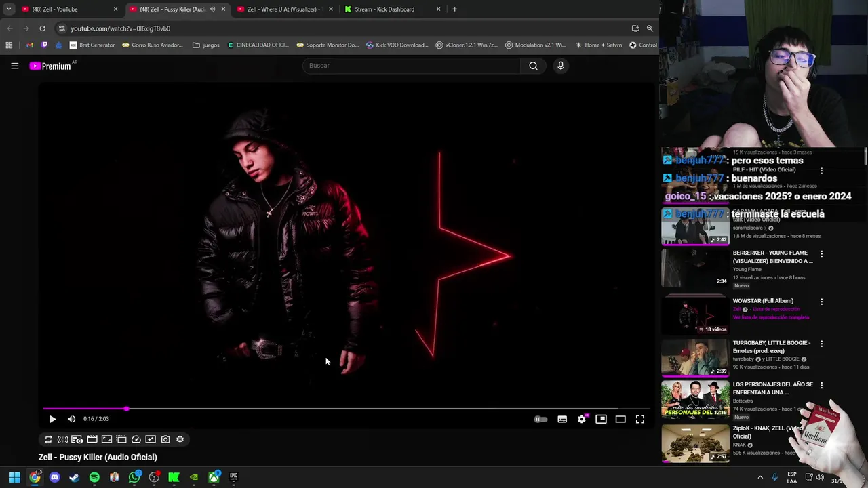Screen dimensions: 868x488
Task: Open options for WOWSTAR (Full Album)
Action: [x=822, y=302]
